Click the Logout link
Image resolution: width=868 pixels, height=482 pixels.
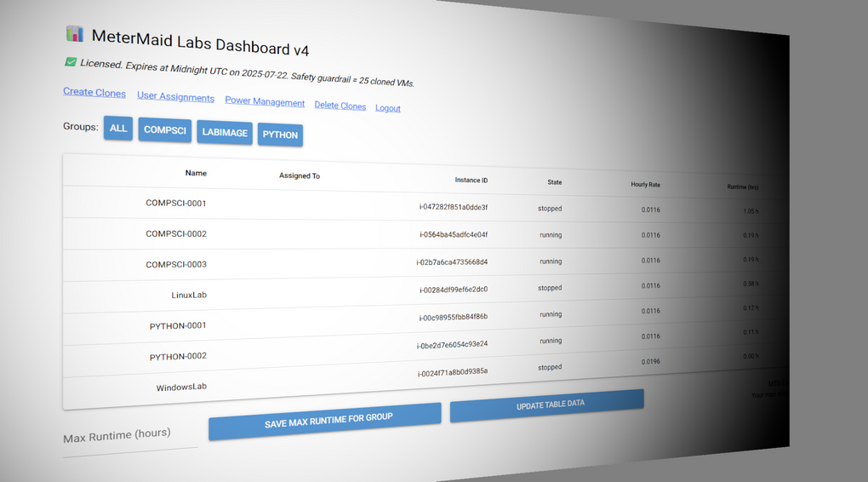click(388, 108)
